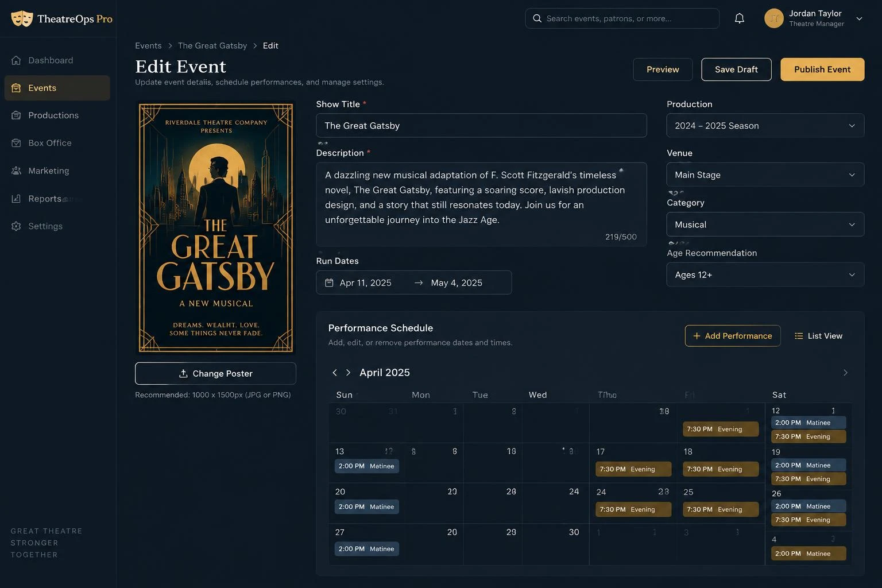882x588 pixels.
Task: Click the Publish Event button
Action: pos(822,69)
